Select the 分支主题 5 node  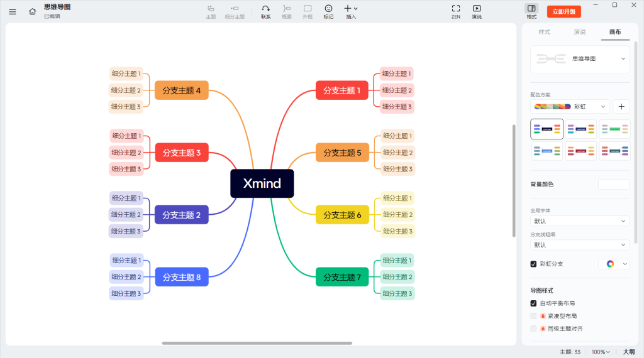342,153
